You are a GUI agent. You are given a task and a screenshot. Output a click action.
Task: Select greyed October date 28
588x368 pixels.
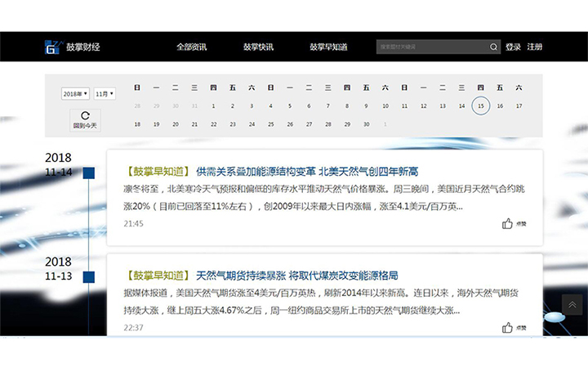[137, 105]
